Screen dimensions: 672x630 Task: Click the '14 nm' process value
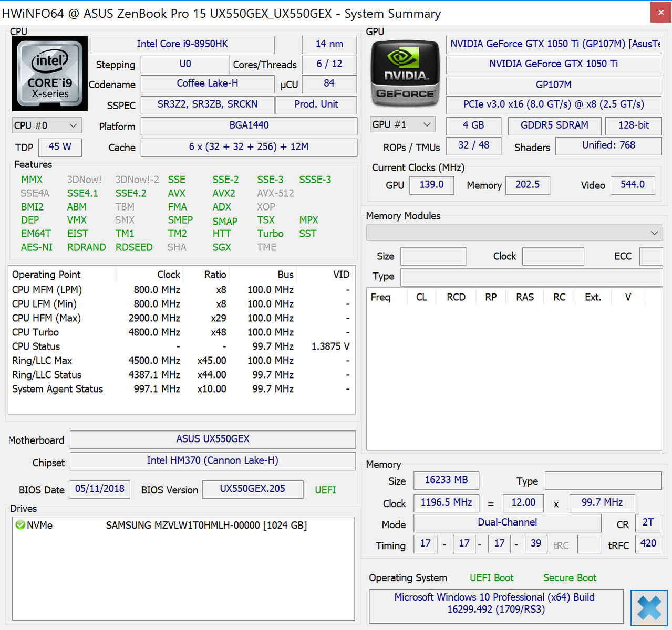329,44
